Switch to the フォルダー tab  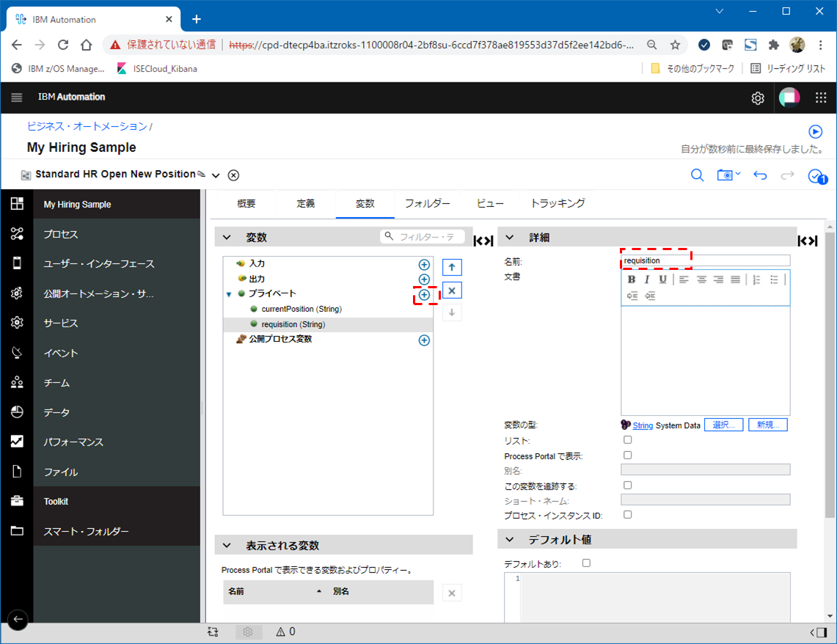click(x=427, y=204)
